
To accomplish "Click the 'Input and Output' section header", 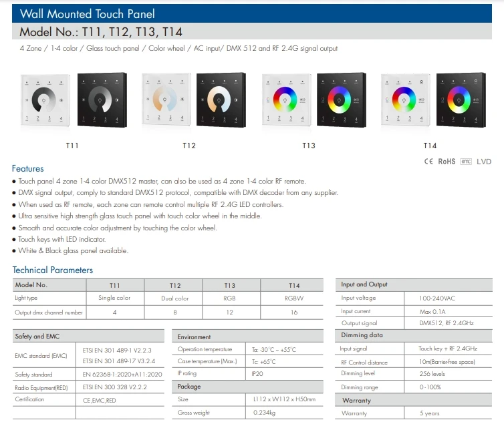I will click(x=364, y=284).
